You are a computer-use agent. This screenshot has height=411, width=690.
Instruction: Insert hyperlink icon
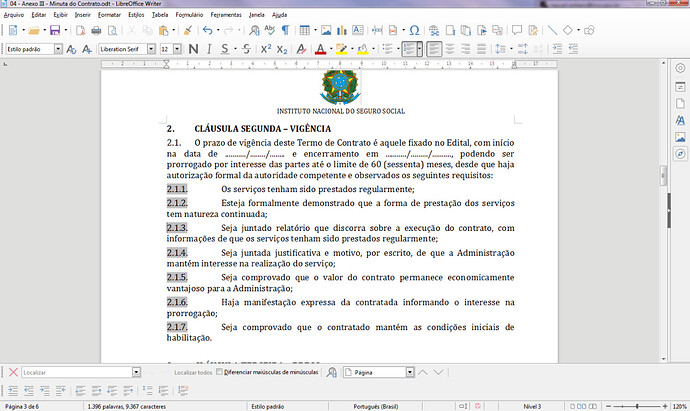coord(434,30)
